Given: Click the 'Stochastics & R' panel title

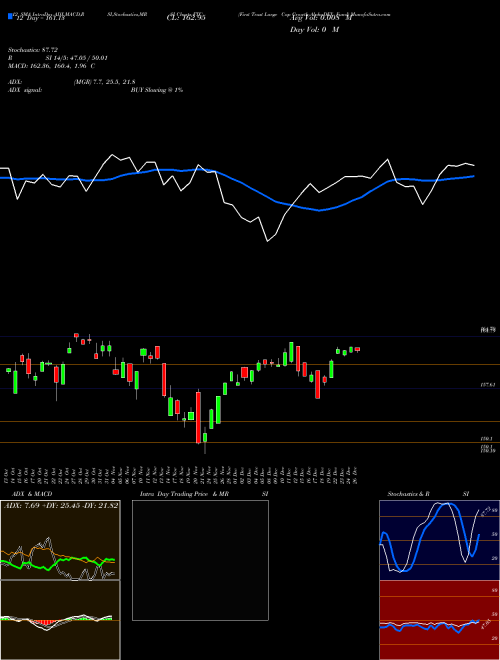Looking at the screenshot, I should (408, 494).
